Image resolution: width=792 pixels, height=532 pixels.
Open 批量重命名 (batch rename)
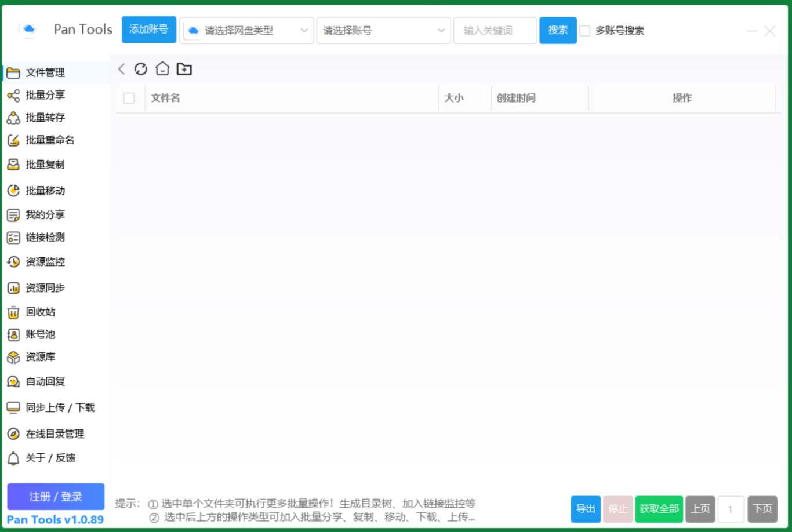click(x=46, y=140)
